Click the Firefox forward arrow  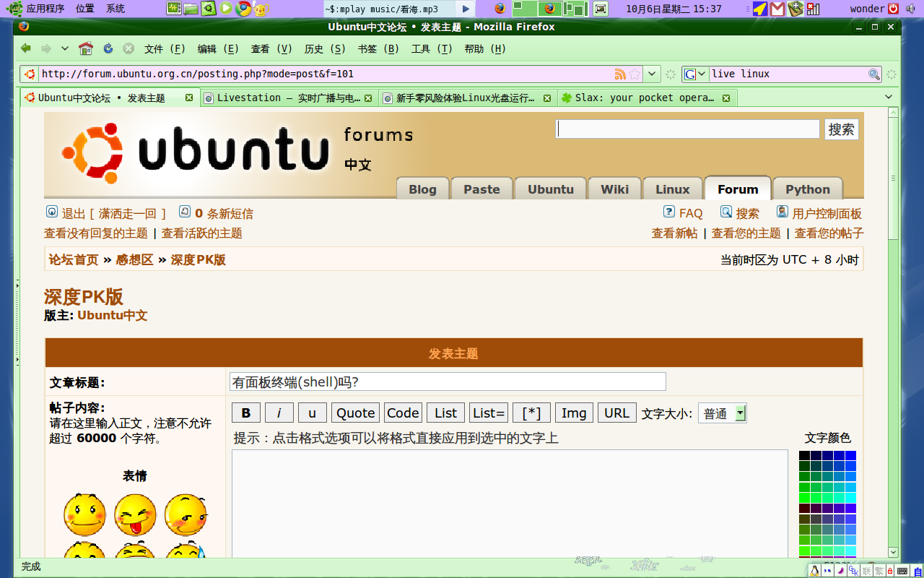[x=46, y=48]
